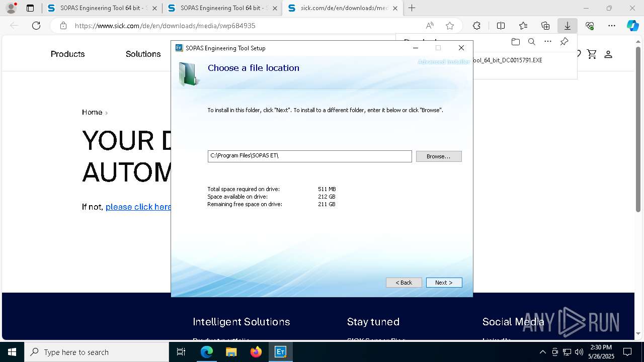This screenshot has height=362, width=644.
Task: Open Edge from taskbar
Action: [207, 352]
